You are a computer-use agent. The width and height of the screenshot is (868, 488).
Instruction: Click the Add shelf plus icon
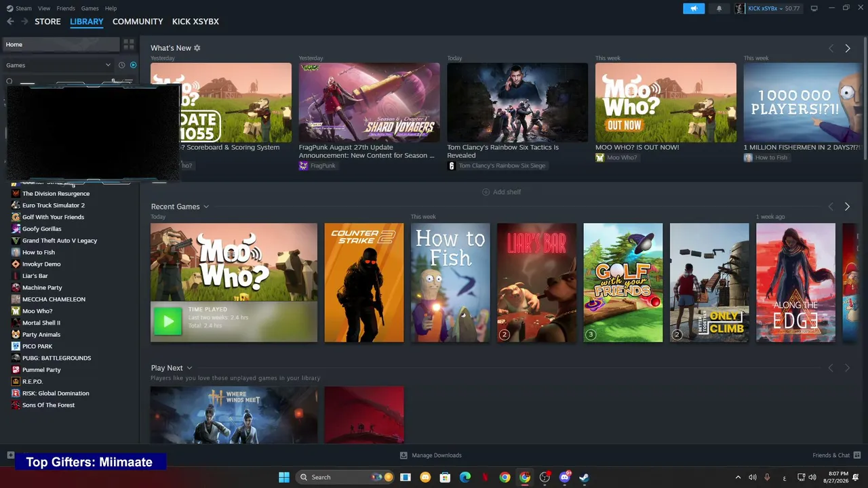pos(486,192)
